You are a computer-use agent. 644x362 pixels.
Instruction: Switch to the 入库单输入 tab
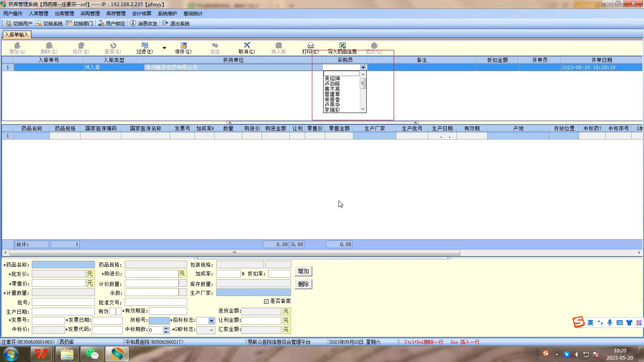point(17,35)
